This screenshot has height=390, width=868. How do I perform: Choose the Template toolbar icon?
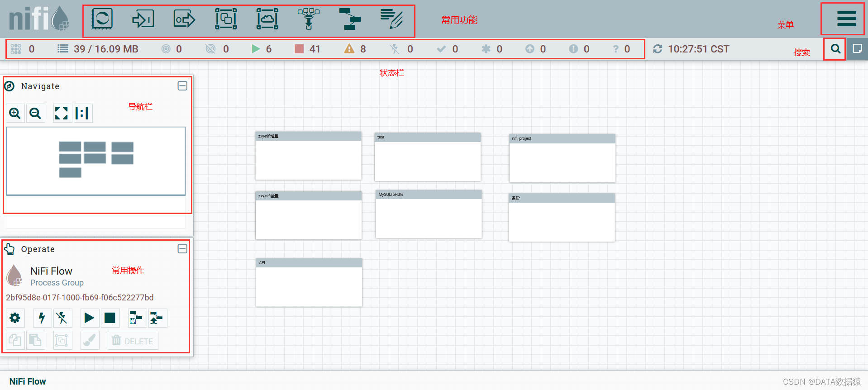[350, 19]
